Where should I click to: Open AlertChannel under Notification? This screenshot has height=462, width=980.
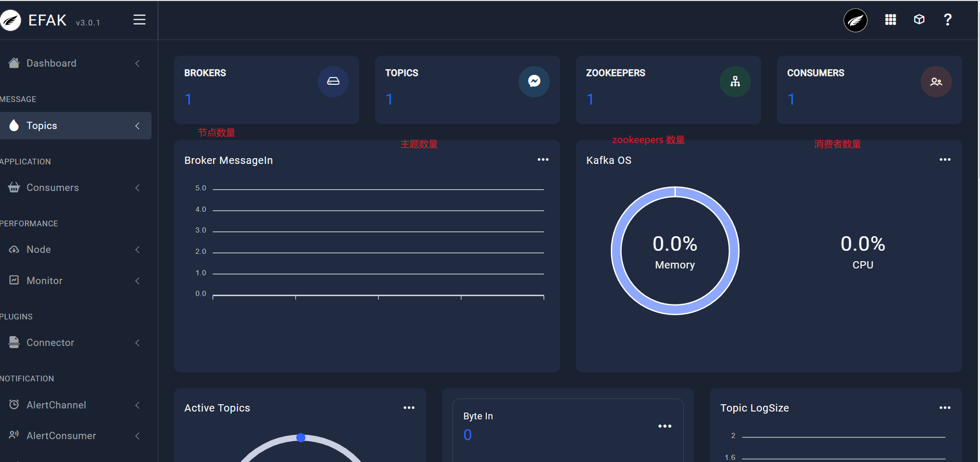(76, 405)
